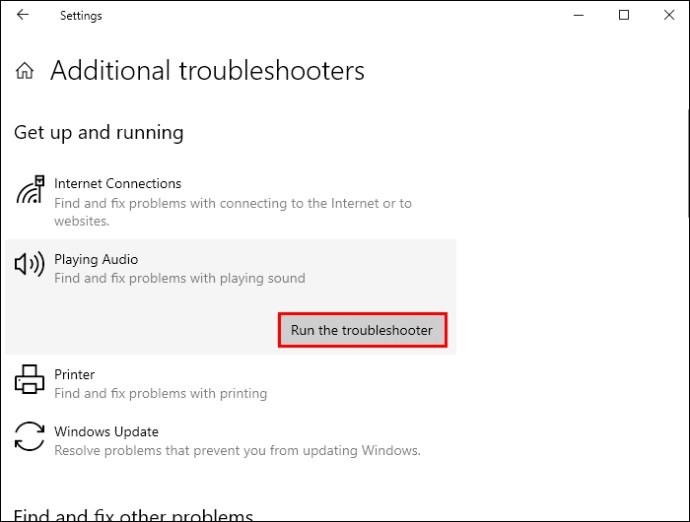
Task: Expand the Windows Update troubleshooter item
Action: click(x=231, y=441)
